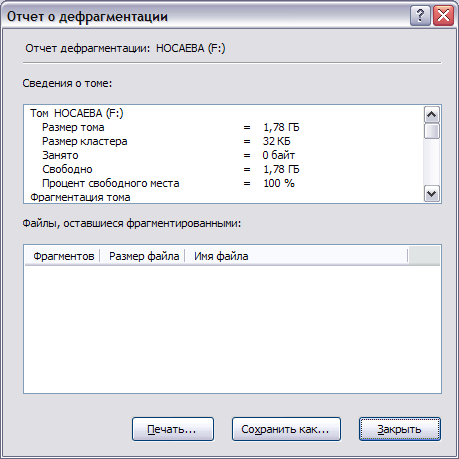The height and width of the screenshot is (459, 459).
Task: Click the 100 % free space value
Action: coord(279,183)
